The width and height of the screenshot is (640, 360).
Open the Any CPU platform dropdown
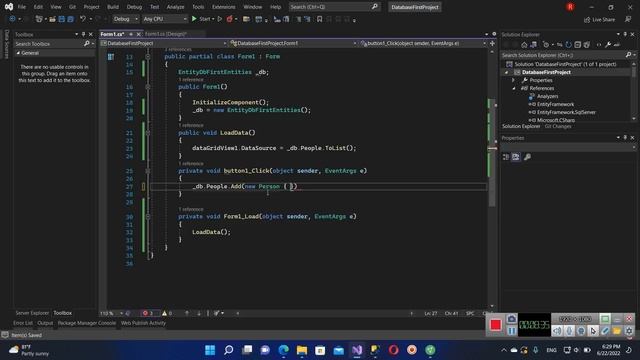pyautogui.click(x=165, y=19)
